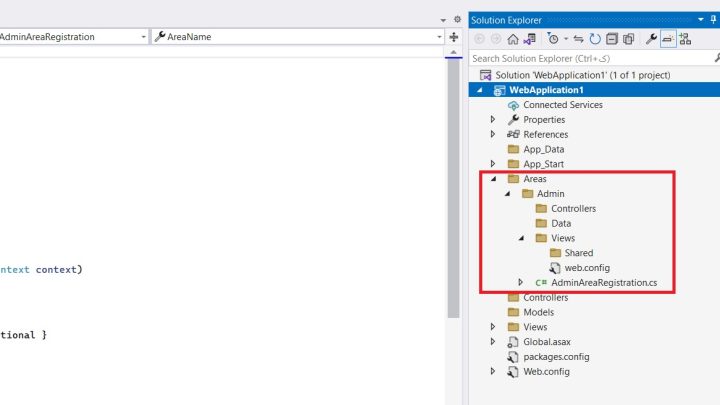The height and width of the screenshot is (405, 720).
Task: Open Solution Explorer window options dropdown
Action: [701, 20]
